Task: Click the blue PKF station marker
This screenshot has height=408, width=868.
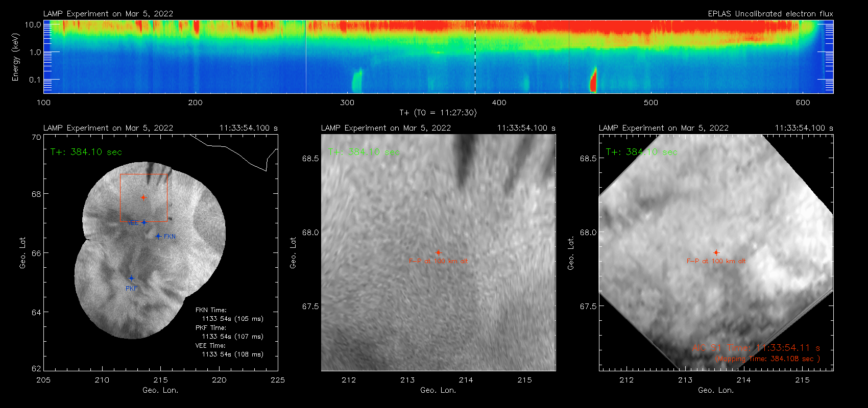Action: (x=131, y=278)
